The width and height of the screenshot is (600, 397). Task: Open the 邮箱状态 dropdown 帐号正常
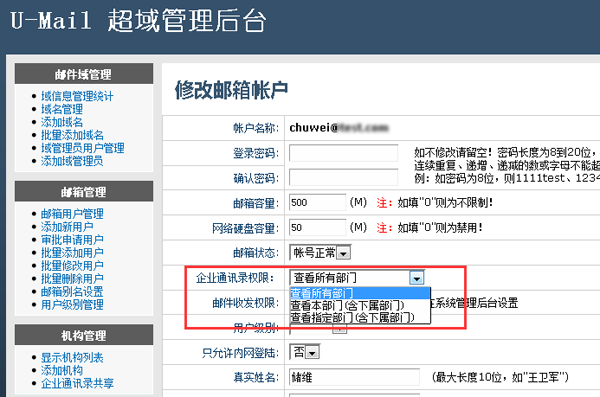tap(320, 253)
